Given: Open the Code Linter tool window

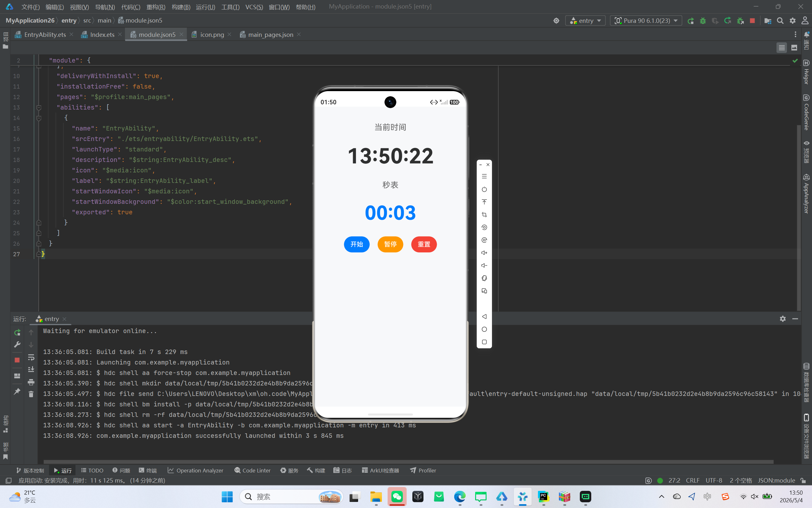Looking at the screenshot, I should click(x=252, y=470).
